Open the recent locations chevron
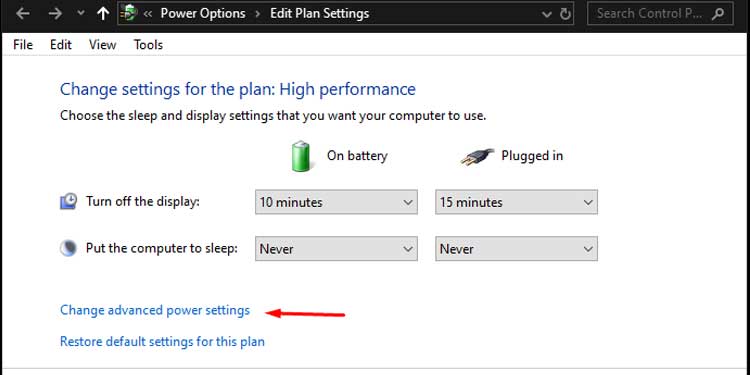Screen dimensions: 750x375 (x=81, y=14)
